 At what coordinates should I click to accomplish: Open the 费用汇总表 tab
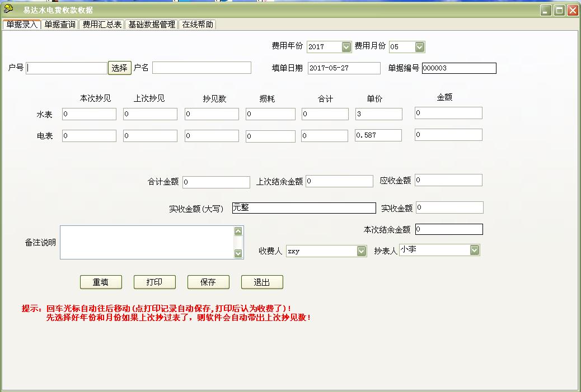pyautogui.click(x=101, y=25)
